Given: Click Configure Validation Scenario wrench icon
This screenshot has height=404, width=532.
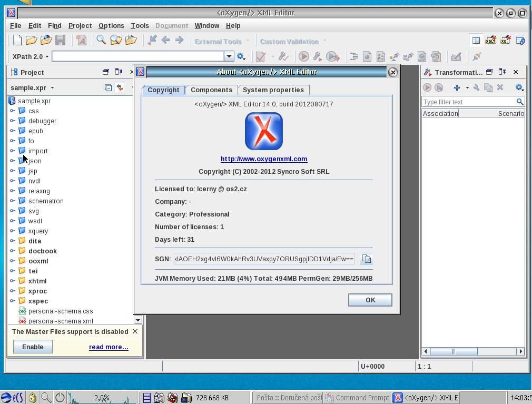Looking at the screenshot, I should (x=283, y=56).
